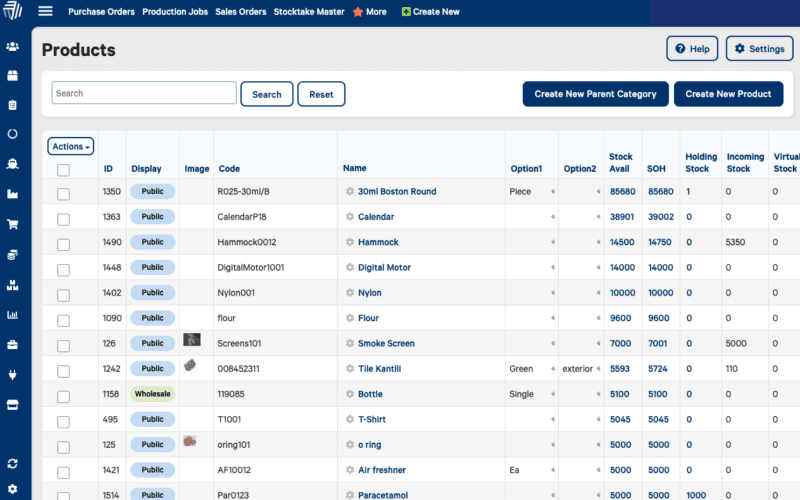Image resolution: width=800 pixels, height=500 pixels.
Task: Click the gear icon beside Digital Motor
Action: (x=350, y=267)
